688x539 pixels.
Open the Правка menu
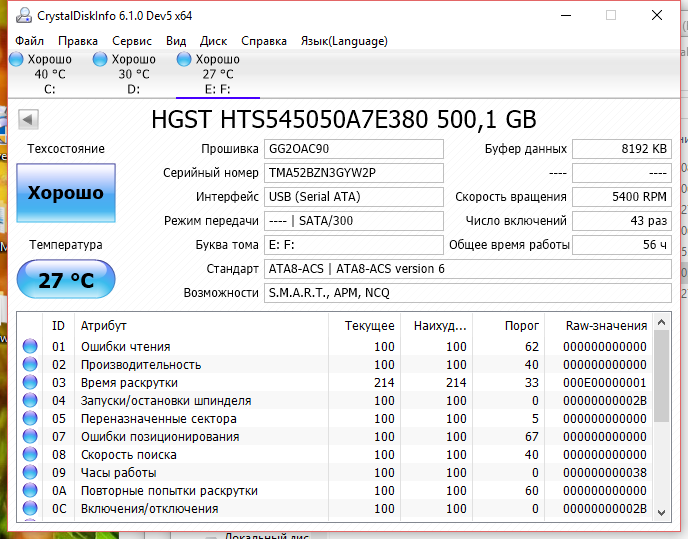coord(78,41)
